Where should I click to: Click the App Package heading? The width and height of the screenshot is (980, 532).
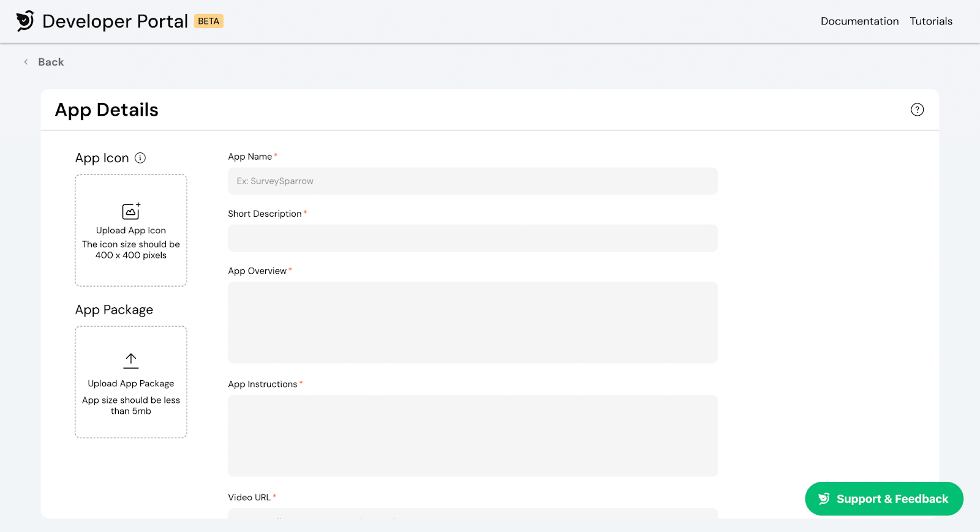[x=114, y=310]
